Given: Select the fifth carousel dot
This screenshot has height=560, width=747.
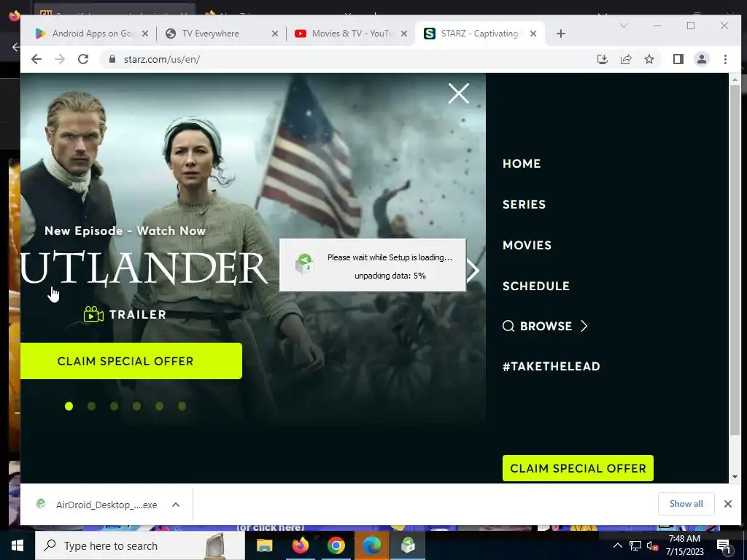Looking at the screenshot, I should 159,405.
